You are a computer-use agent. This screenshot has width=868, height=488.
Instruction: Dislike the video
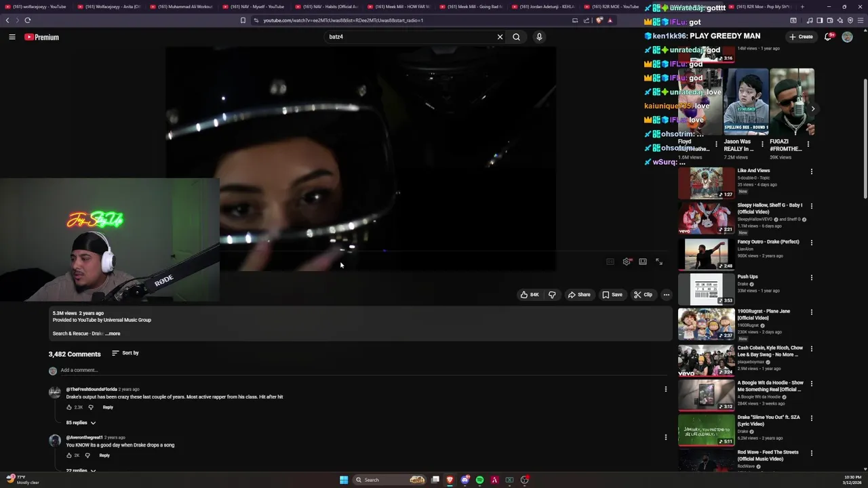[x=552, y=295]
